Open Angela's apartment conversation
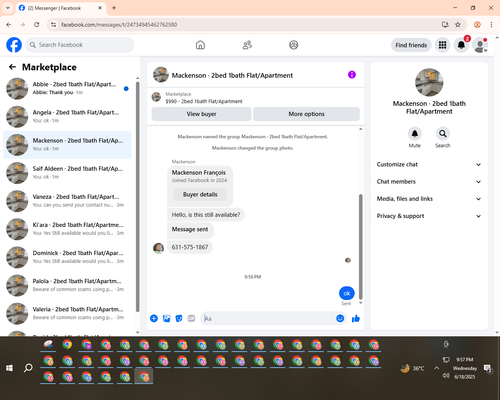Viewport: 500px width, 400px height. [67, 117]
